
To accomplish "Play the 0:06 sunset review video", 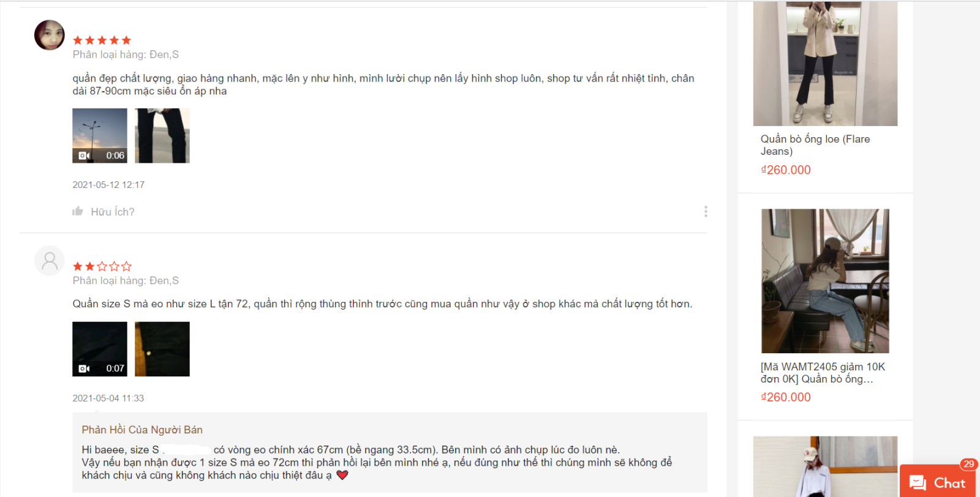I will [x=100, y=136].
